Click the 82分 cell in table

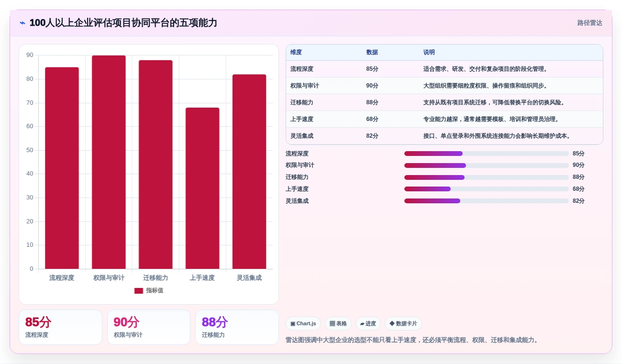pos(372,136)
